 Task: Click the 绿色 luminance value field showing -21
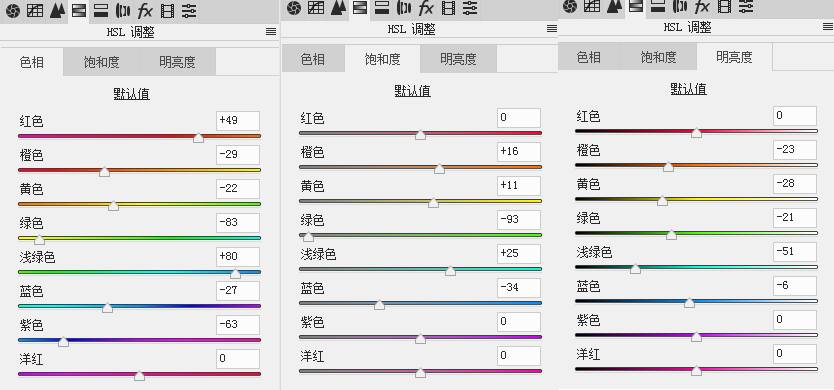[795, 218]
